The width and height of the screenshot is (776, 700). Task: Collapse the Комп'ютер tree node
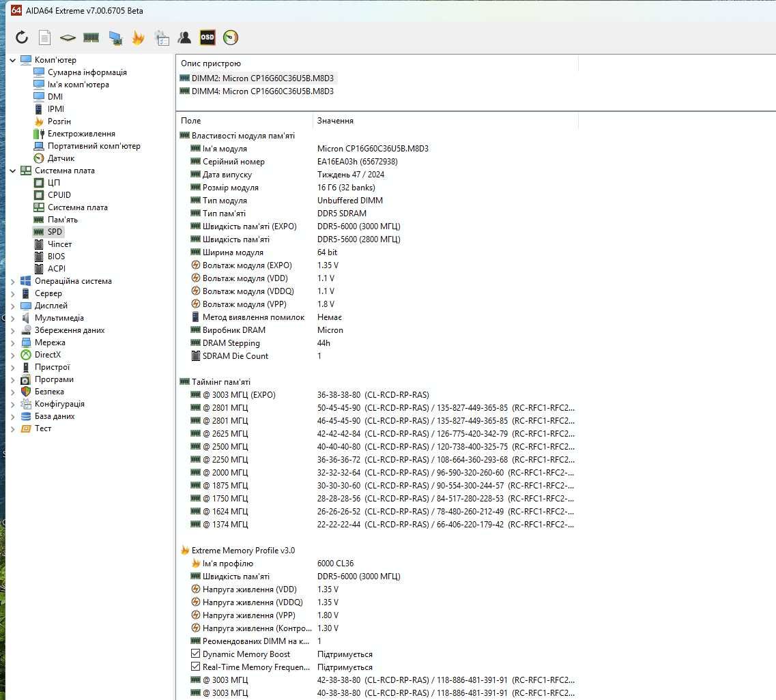click(x=12, y=60)
